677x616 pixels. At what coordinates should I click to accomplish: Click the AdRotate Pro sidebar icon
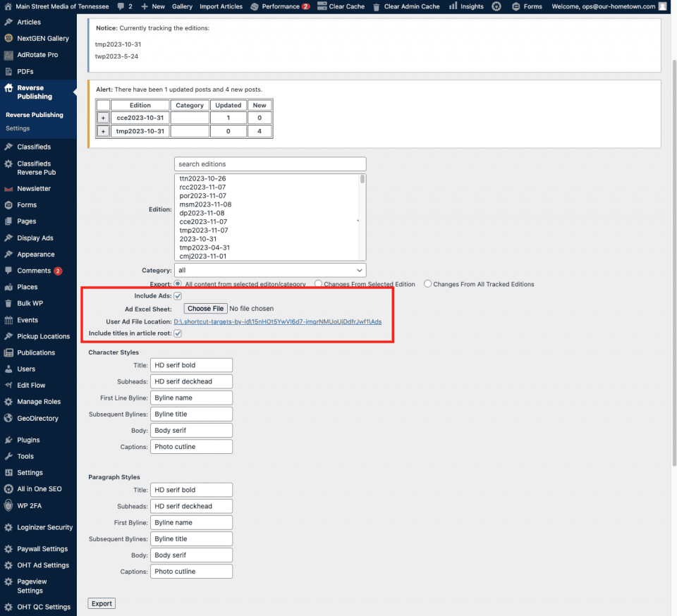(8, 55)
